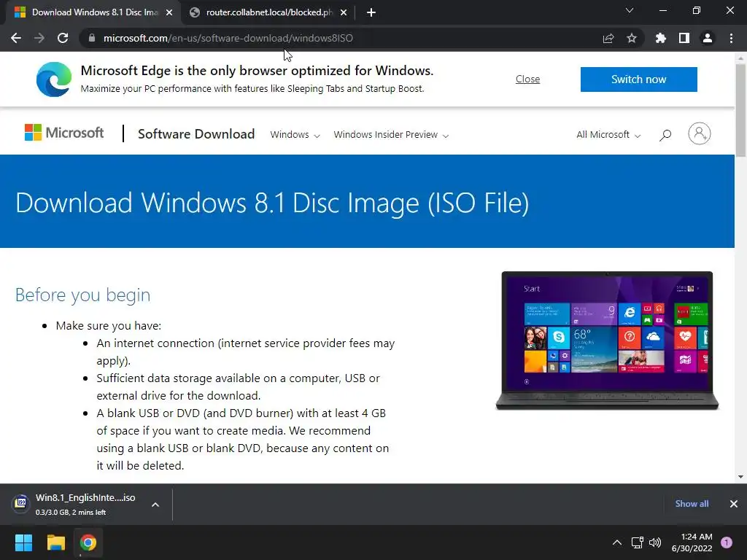Viewport: 747px width, 560px height.
Task: Open the Chrome three-dot menu
Action: click(x=731, y=38)
